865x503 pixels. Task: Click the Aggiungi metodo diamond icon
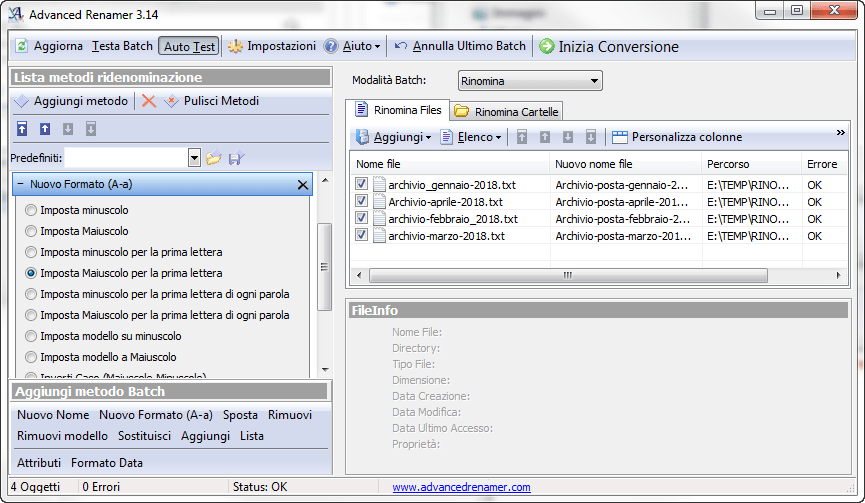click(x=22, y=101)
